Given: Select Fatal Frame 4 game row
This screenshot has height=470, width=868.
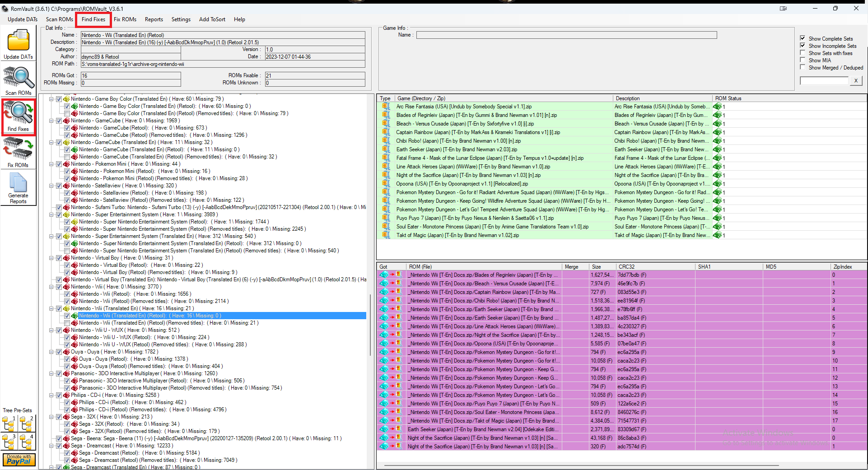Looking at the screenshot, I should click(621, 158).
